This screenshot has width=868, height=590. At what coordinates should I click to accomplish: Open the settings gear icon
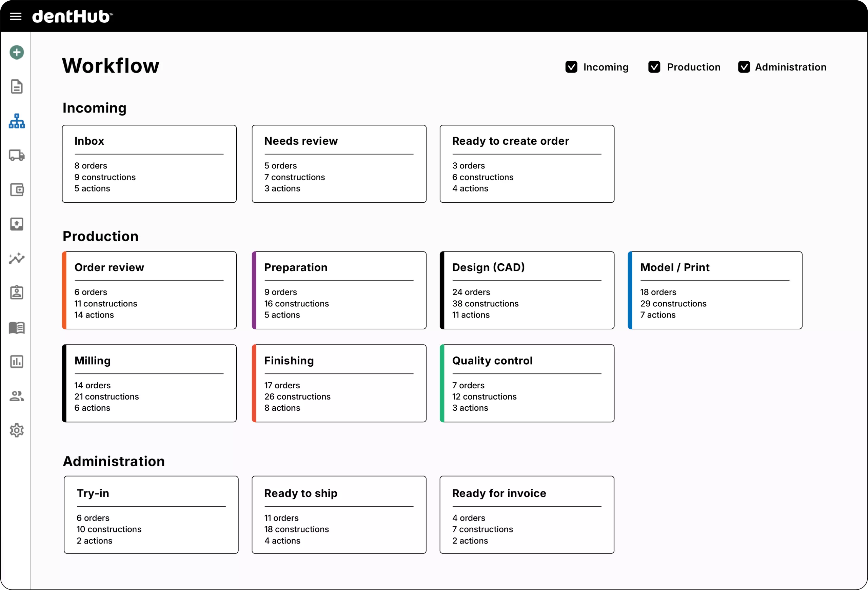16,430
